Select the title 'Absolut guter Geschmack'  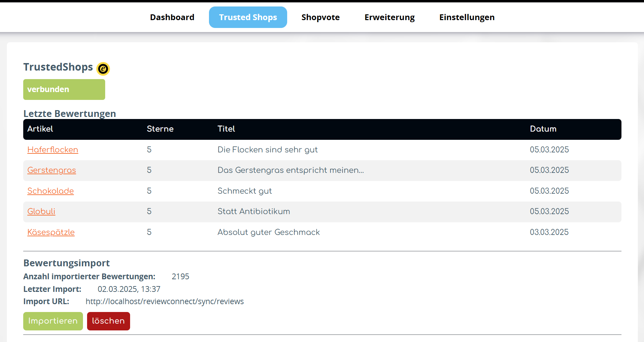click(269, 232)
